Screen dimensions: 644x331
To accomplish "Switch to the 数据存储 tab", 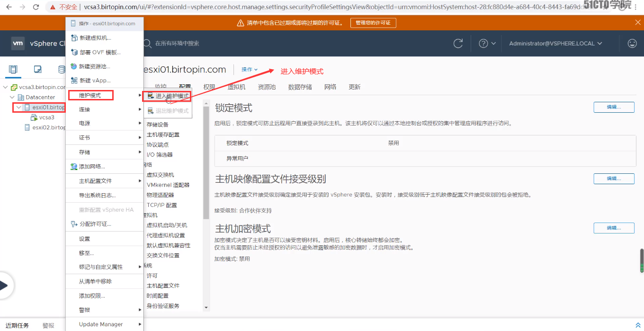I will [300, 87].
